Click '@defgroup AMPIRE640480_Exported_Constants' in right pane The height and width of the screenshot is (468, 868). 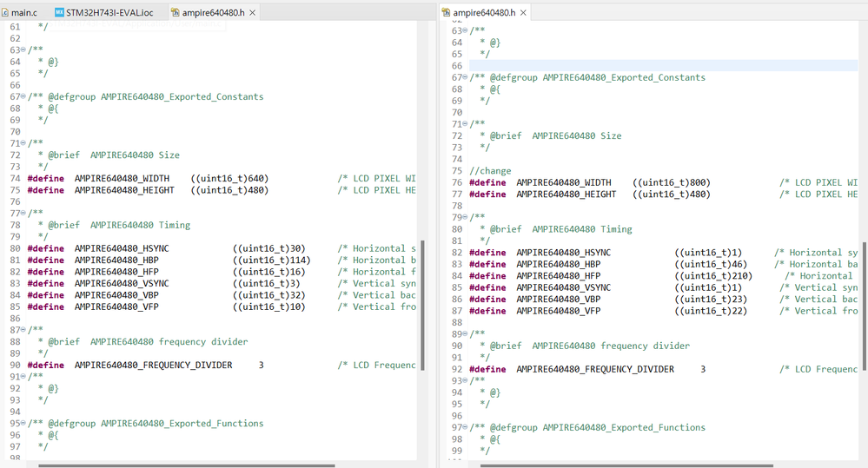(x=597, y=77)
